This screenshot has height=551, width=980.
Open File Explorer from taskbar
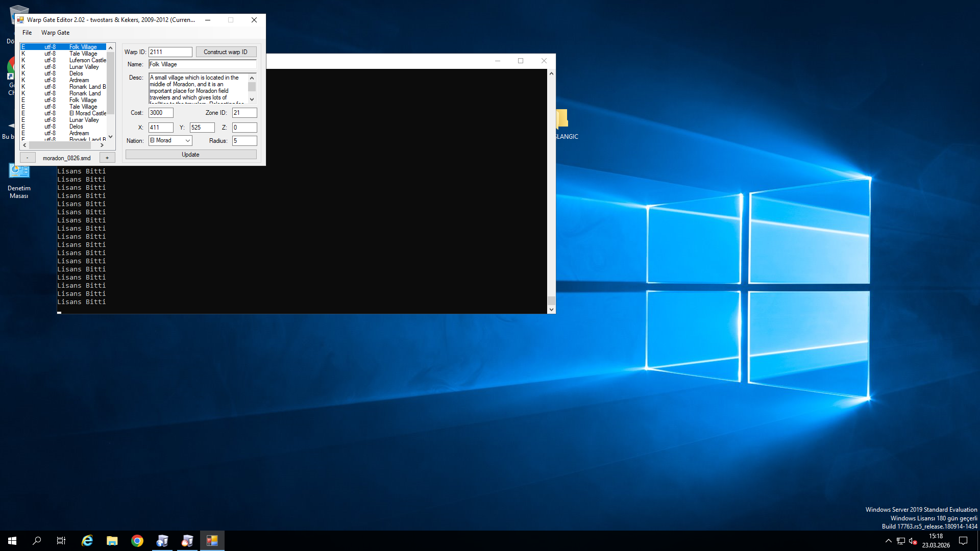pos(112,541)
